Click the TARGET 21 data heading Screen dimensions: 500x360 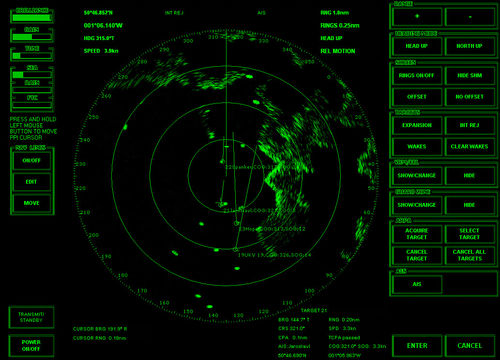[x=314, y=311]
